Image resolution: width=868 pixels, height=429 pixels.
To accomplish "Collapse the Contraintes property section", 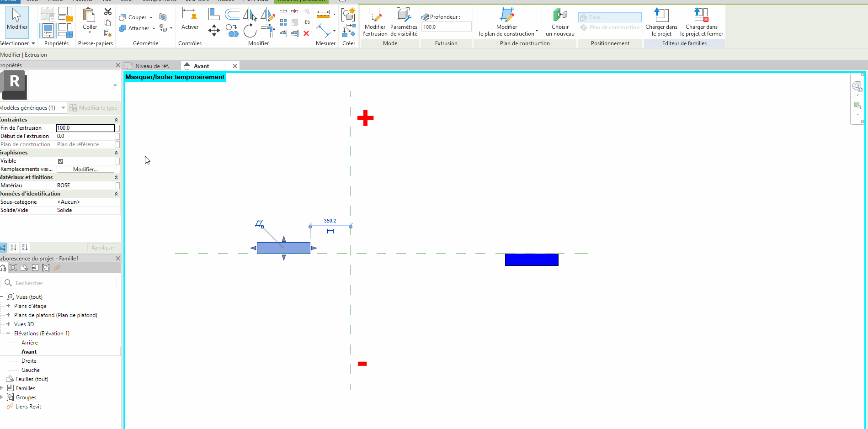I will pyautogui.click(x=116, y=120).
